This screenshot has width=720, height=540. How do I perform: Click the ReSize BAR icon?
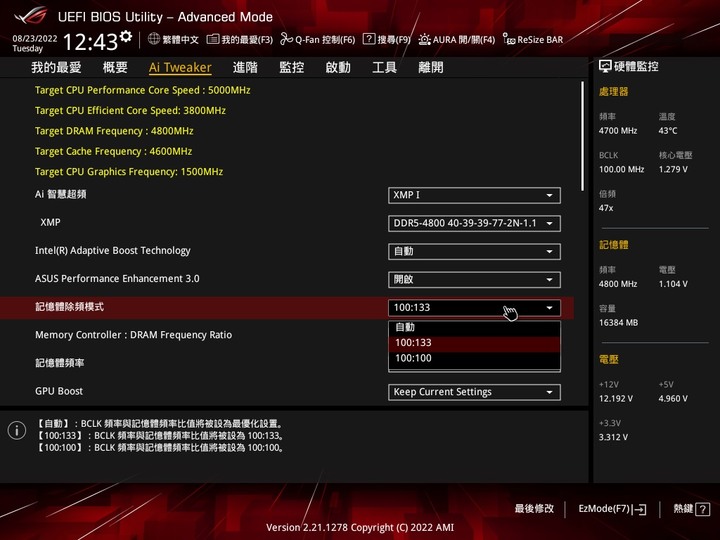pyautogui.click(x=509, y=39)
